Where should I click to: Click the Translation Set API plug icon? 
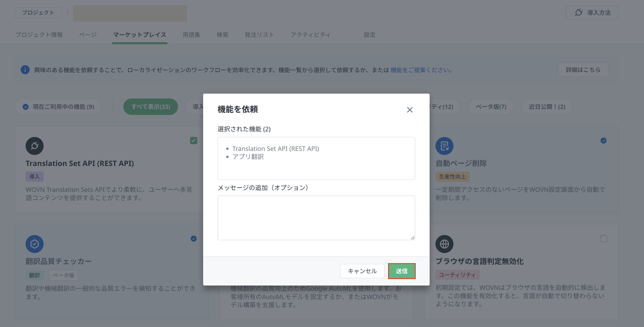click(x=35, y=146)
